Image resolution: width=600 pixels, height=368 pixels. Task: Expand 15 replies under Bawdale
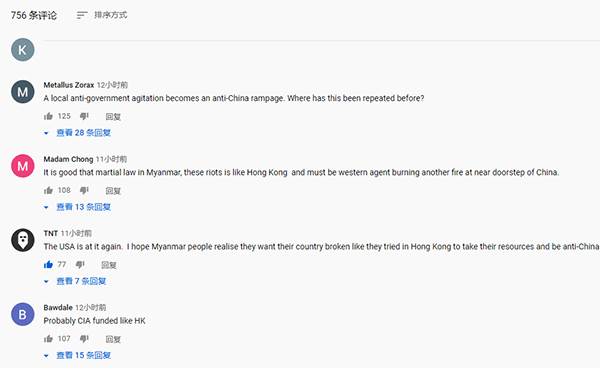point(78,355)
